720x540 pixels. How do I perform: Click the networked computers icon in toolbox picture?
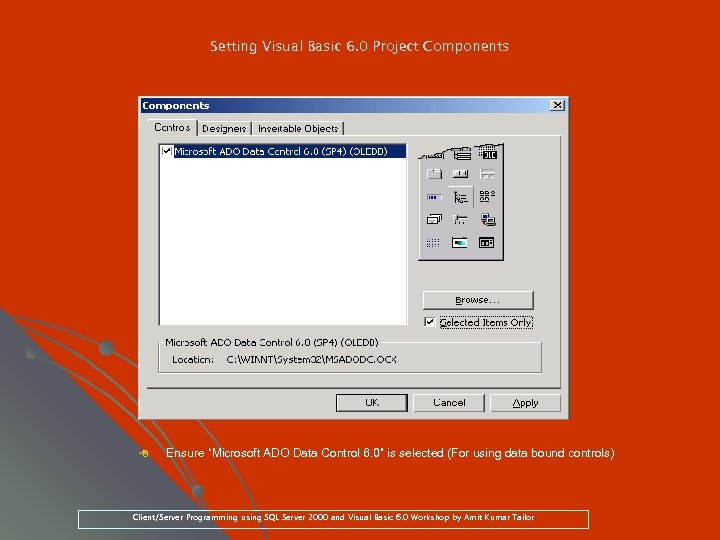[488, 219]
